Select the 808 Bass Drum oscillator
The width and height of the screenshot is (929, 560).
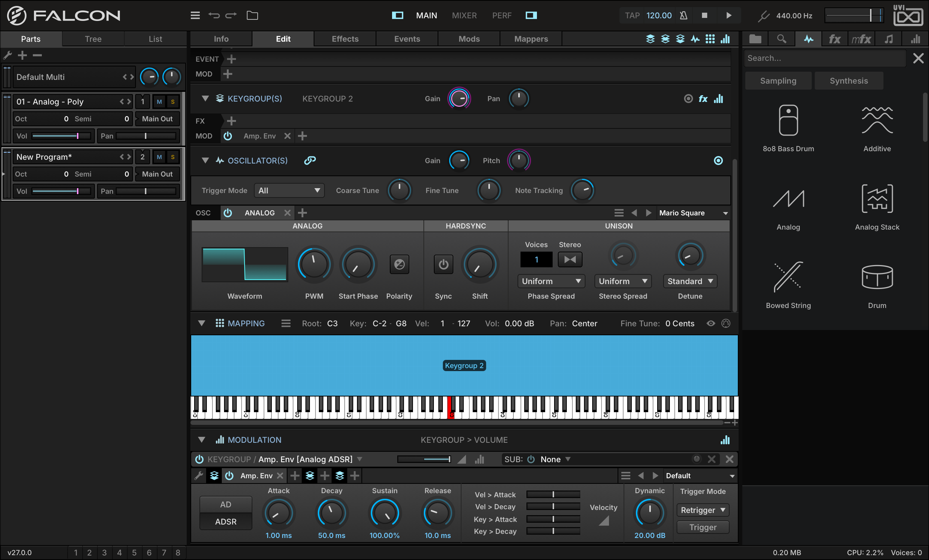[788, 128]
